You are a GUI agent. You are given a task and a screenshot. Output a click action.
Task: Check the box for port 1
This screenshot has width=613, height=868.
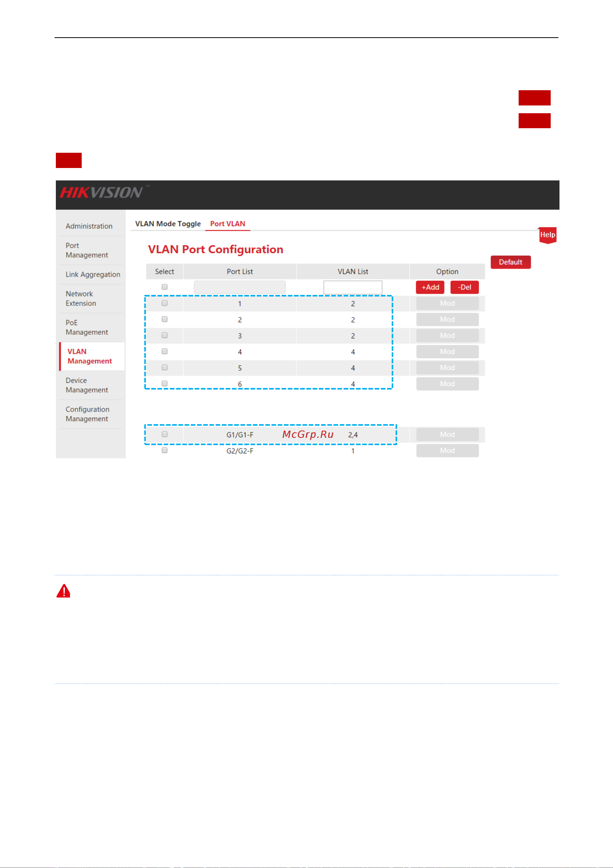[x=164, y=303]
